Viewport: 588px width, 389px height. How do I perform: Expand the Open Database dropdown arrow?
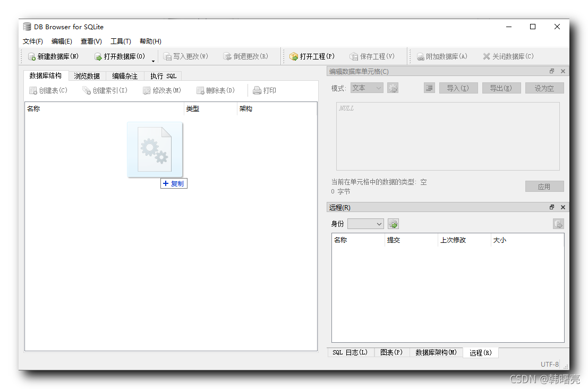point(153,61)
